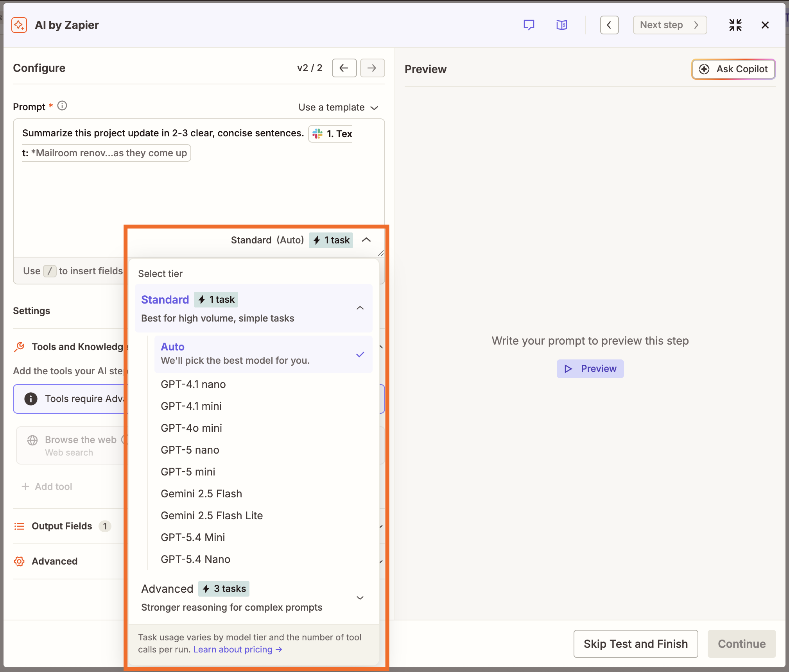
Task: Click 'Write your prompt to preview this step'
Action: pos(590,341)
